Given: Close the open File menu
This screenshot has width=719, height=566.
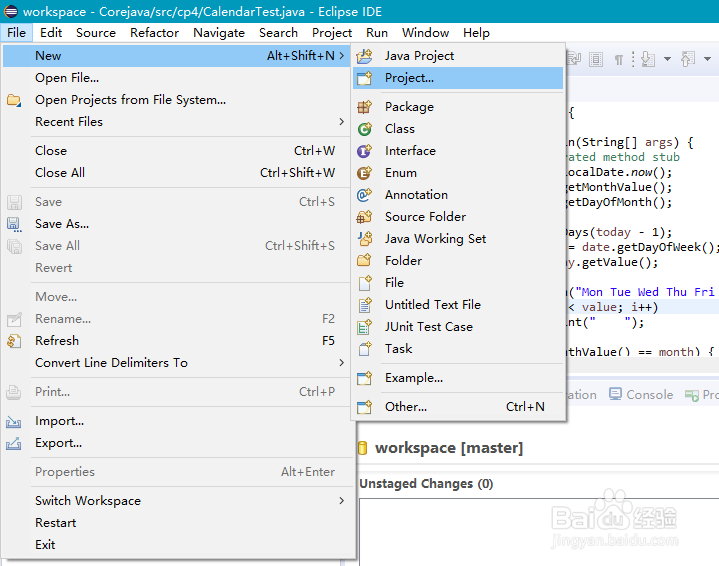Looking at the screenshot, I should pyautogui.click(x=17, y=33).
